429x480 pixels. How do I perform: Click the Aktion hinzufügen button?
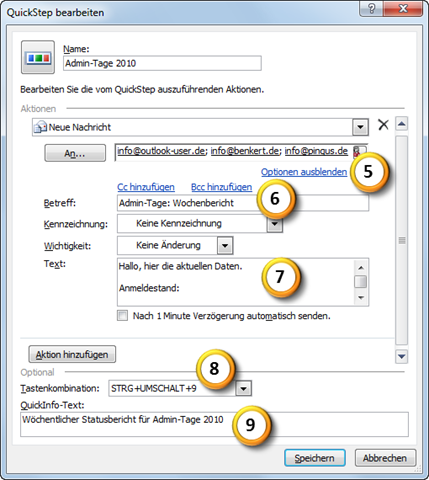click(72, 354)
